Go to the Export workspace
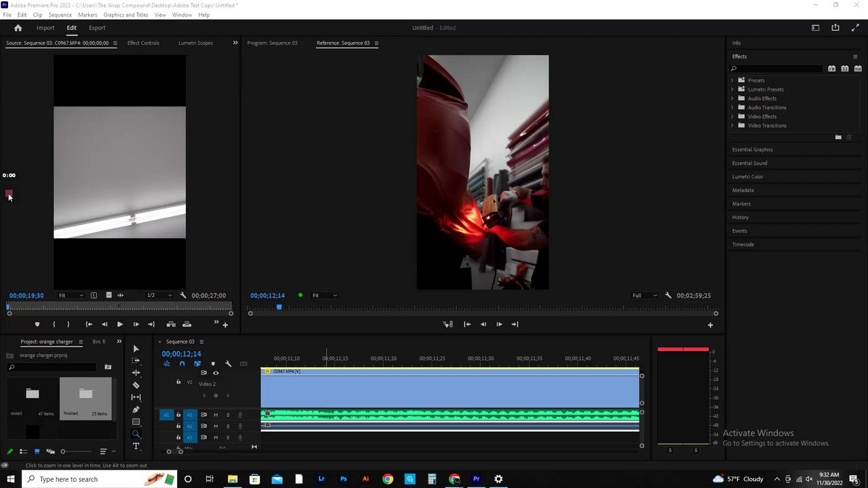868x488 pixels. (97, 28)
